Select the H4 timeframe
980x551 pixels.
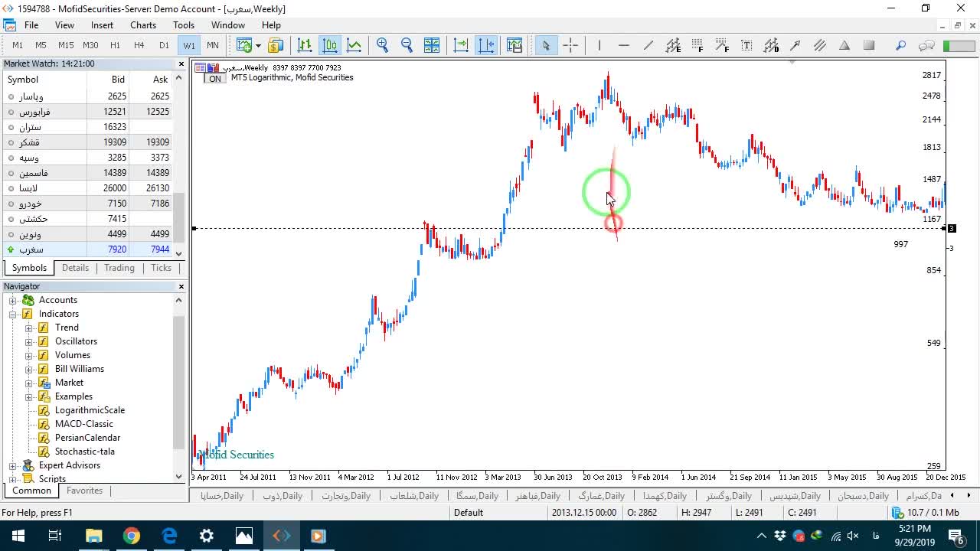tap(139, 45)
